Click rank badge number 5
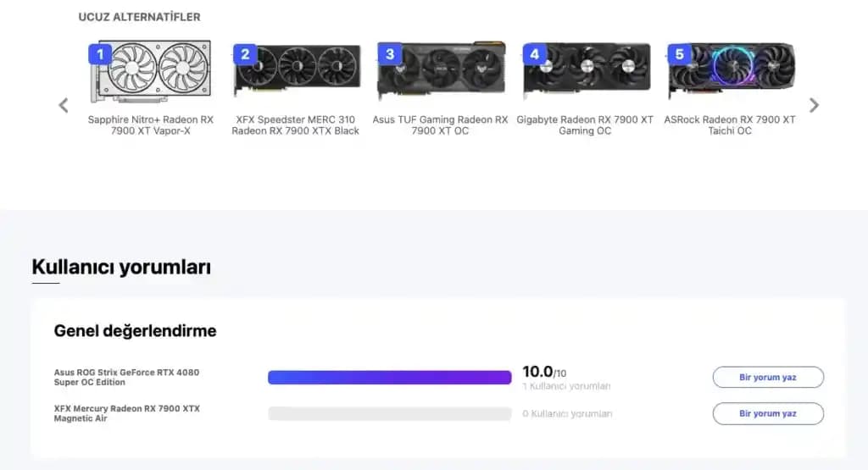This screenshot has height=470, width=868. (679, 55)
